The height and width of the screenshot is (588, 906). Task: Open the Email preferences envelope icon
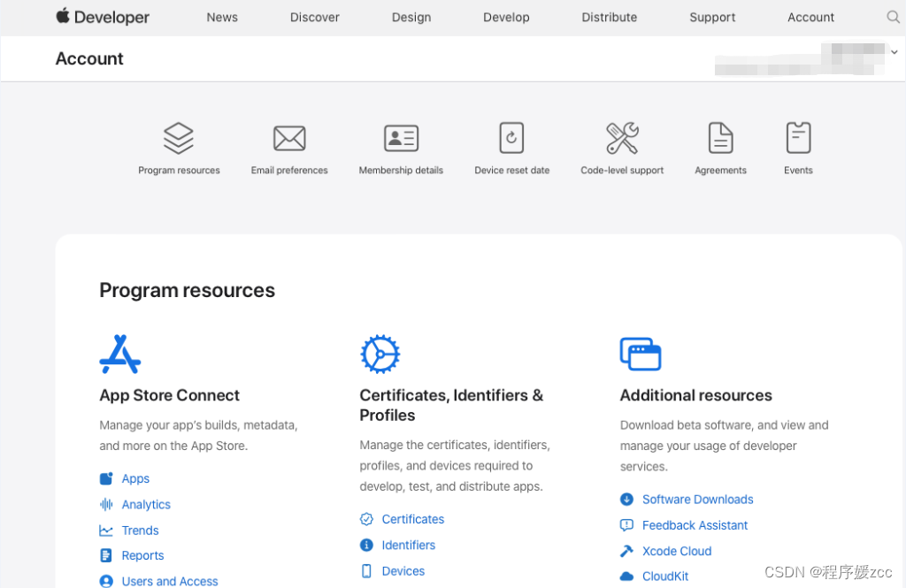(289, 138)
